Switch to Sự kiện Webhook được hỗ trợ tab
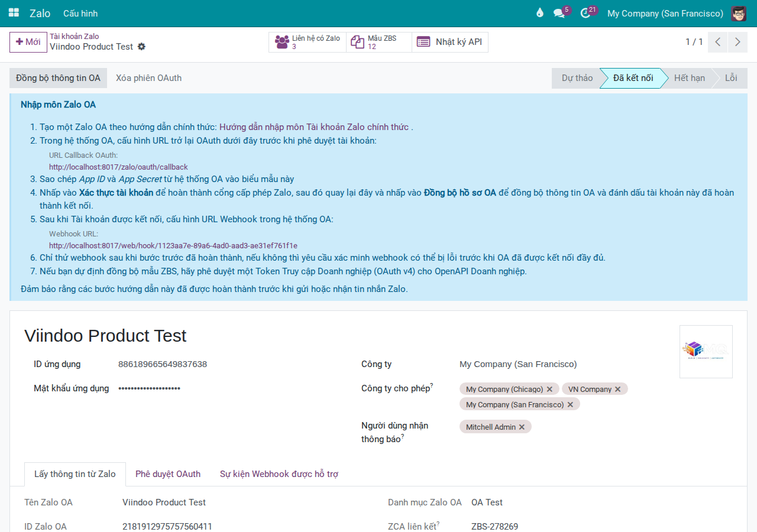 coord(279,474)
